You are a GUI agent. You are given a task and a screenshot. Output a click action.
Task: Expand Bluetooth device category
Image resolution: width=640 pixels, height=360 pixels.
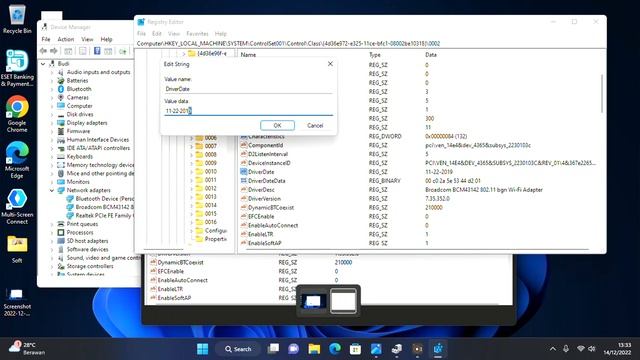click(x=52, y=89)
